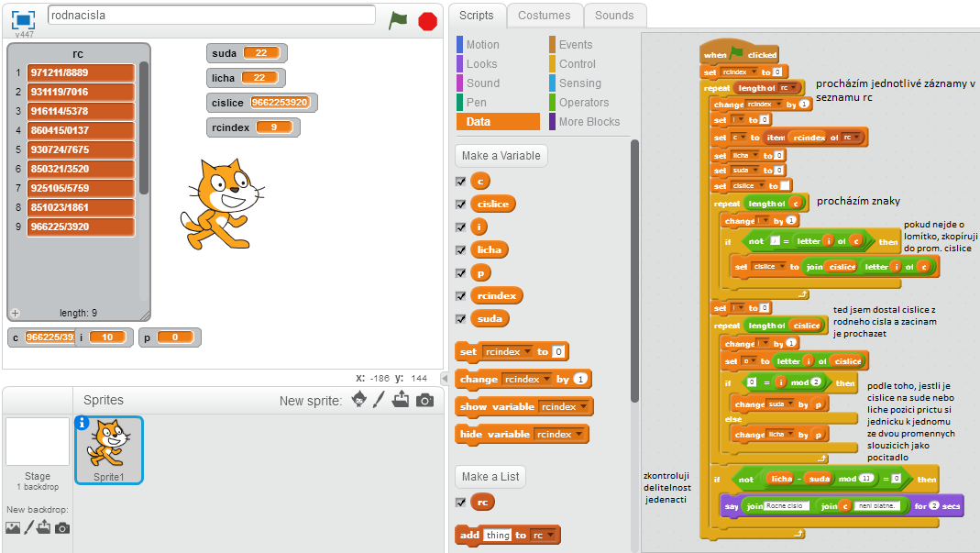This screenshot has height=553, width=980.
Task: Open the Sound block category
Action: [482, 83]
